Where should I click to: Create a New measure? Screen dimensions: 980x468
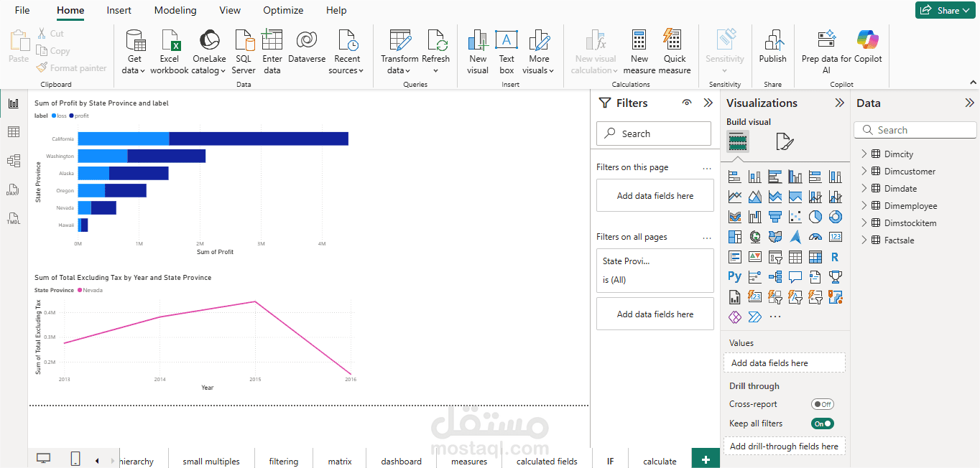tap(639, 52)
